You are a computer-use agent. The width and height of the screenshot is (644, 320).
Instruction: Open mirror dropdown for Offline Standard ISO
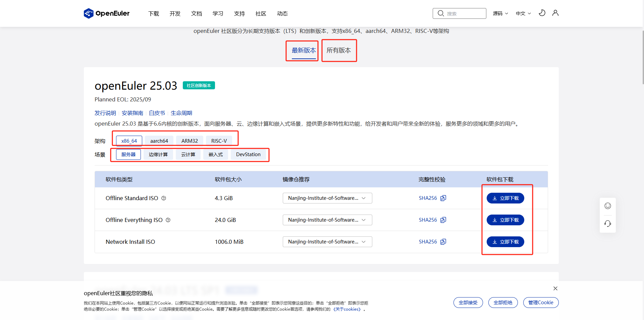pyautogui.click(x=327, y=198)
